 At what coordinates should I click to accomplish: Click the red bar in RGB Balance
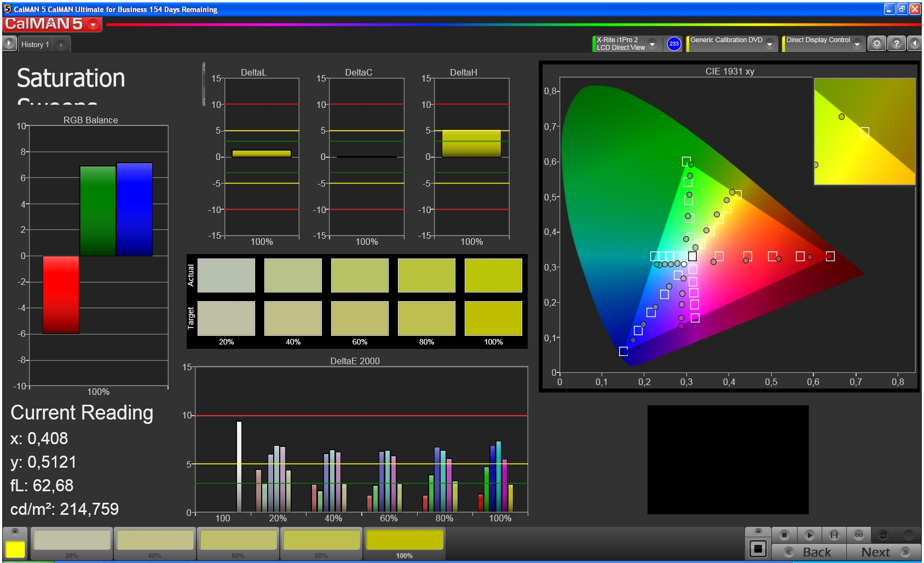point(61,295)
